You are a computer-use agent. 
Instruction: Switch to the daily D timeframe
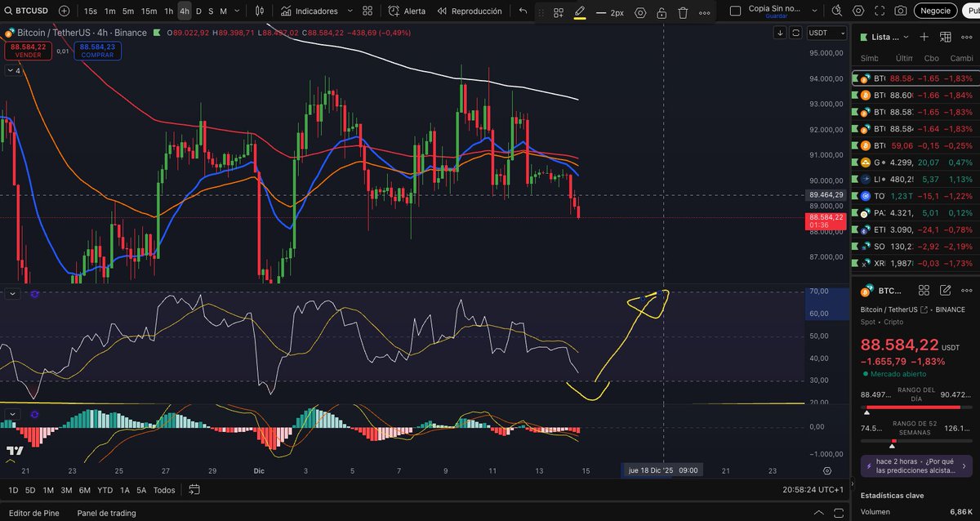198,11
